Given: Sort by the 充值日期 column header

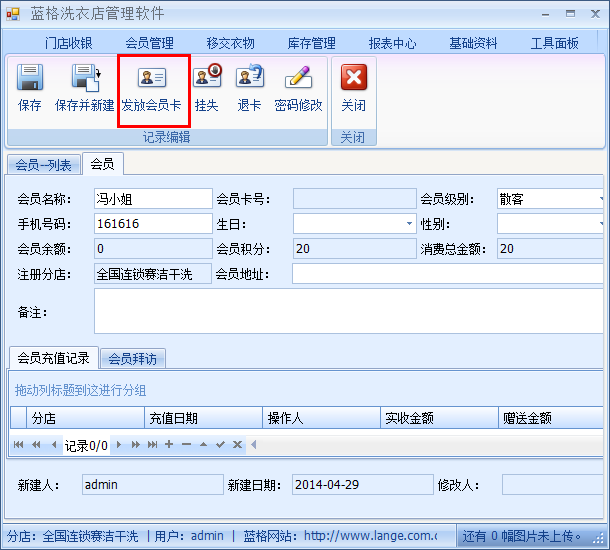Looking at the screenshot, I should [204, 418].
